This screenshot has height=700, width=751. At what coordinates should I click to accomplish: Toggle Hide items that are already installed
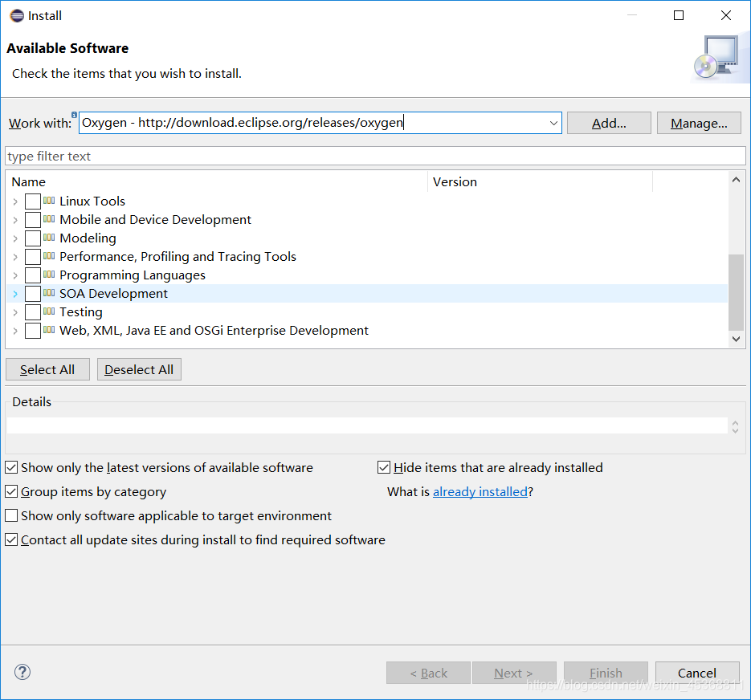point(384,467)
